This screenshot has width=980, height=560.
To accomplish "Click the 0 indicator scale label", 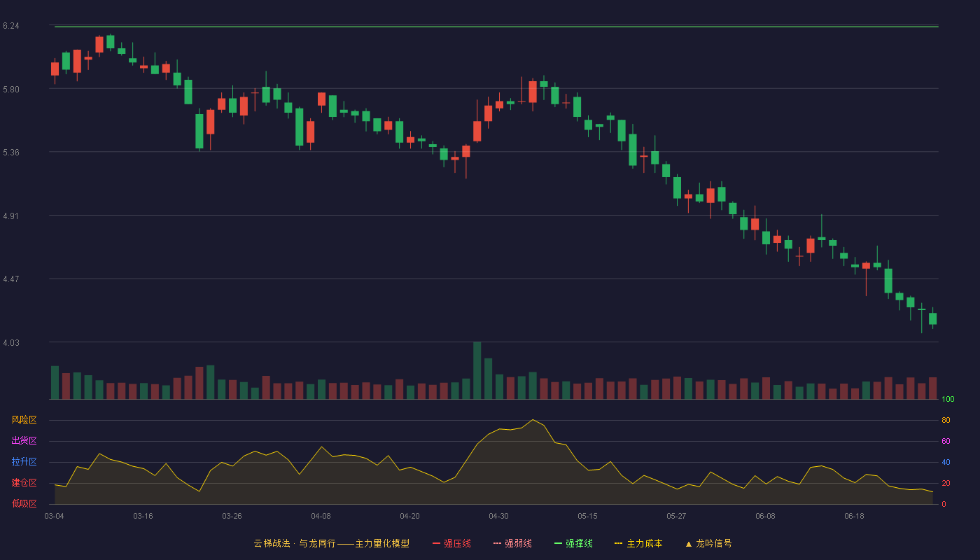I will [944, 504].
